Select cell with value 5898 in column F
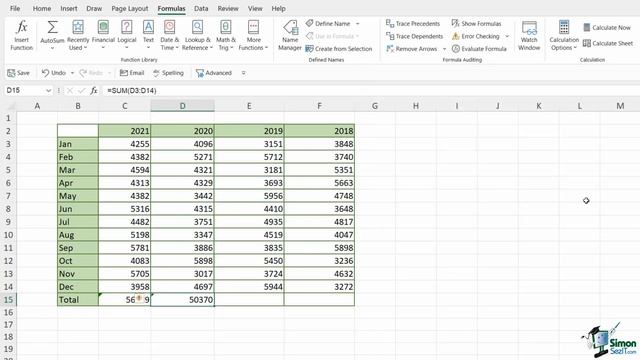The height and width of the screenshot is (360, 640). tap(319, 248)
